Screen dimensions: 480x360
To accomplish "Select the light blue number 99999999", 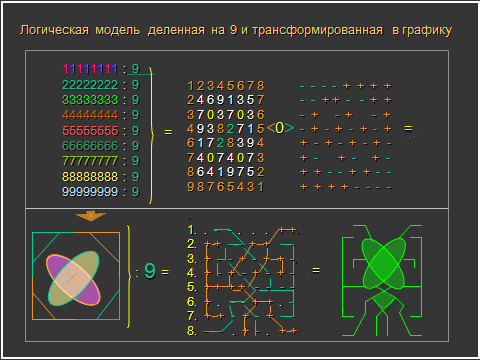I will [x=90, y=192].
